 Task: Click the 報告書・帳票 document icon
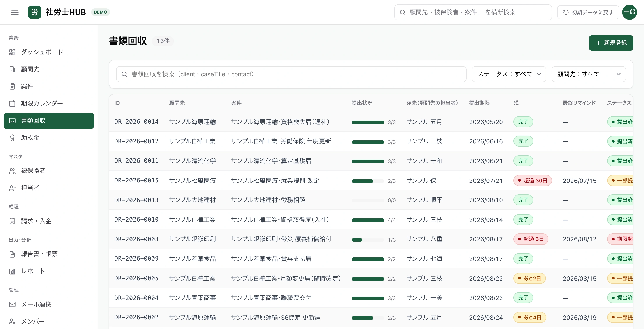pyautogui.click(x=12, y=254)
